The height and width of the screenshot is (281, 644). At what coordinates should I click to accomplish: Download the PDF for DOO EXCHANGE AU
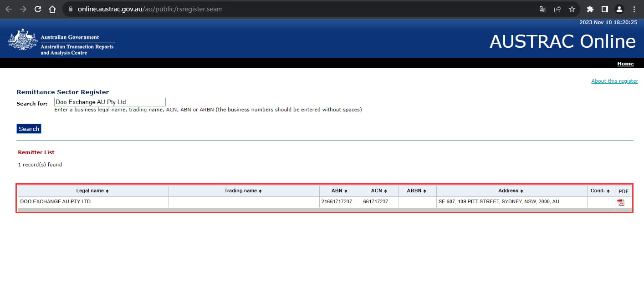[621, 202]
